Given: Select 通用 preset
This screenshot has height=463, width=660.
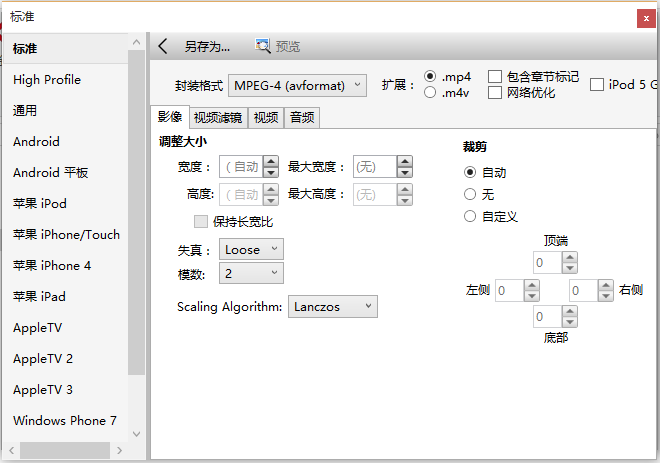Looking at the screenshot, I should (x=65, y=110).
